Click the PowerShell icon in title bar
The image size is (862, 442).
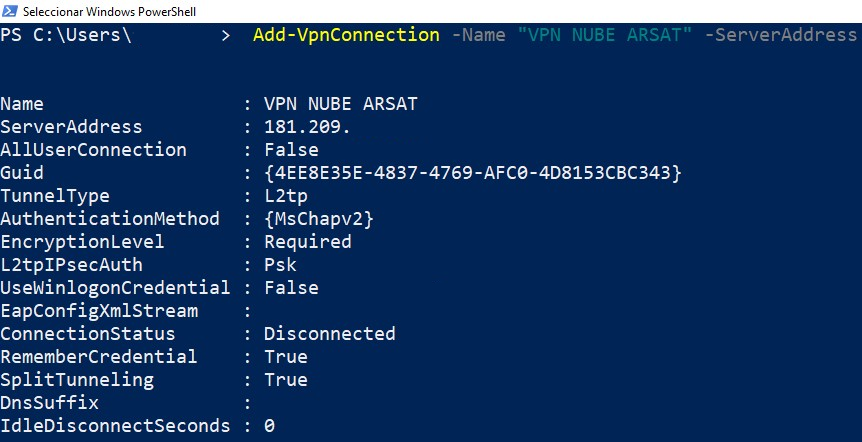[x=9, y=10]
